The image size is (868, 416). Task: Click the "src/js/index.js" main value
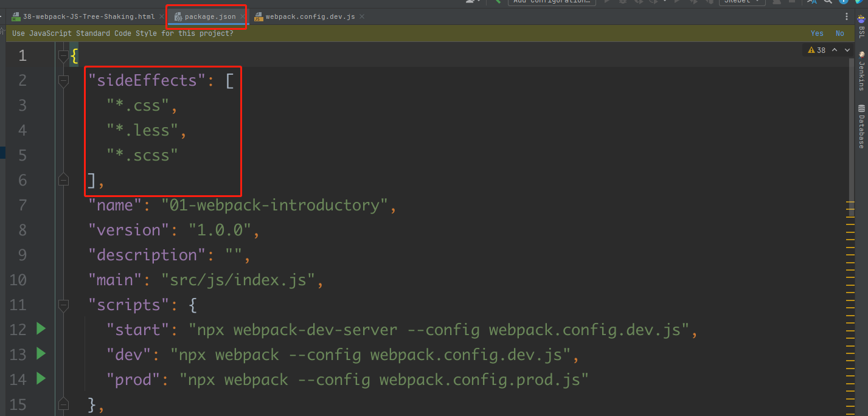click(x=238, y=280)
